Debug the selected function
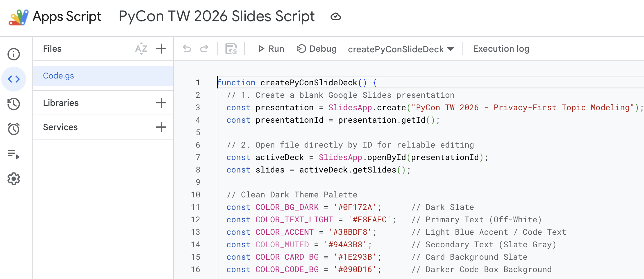Image resolution: width=644 pixels, height=279 pixels. 316,49
